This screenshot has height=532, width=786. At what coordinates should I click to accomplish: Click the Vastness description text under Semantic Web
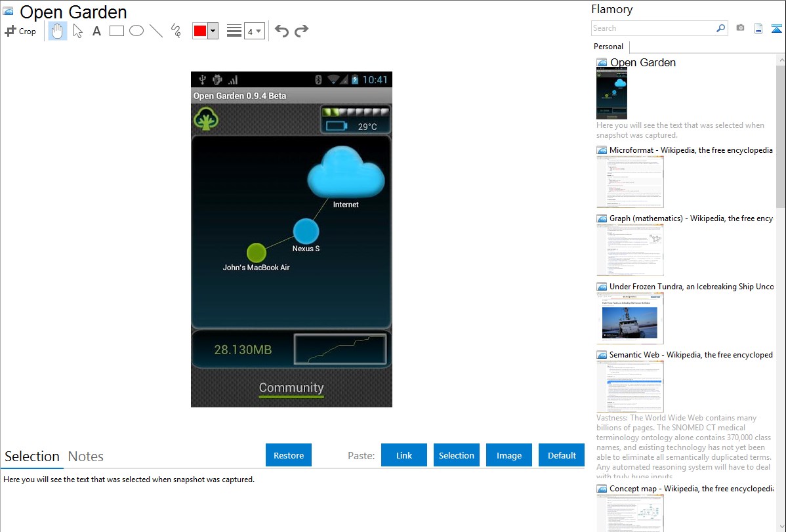(x=684, y=447)
